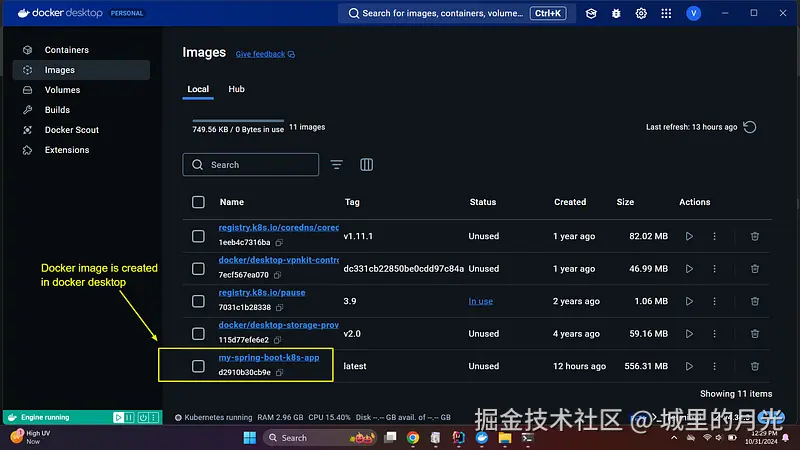This screenshot has height=450, width=800.
Task: Delete the desktop-vpnkit-controller image
Action: [x=755, y=269]
